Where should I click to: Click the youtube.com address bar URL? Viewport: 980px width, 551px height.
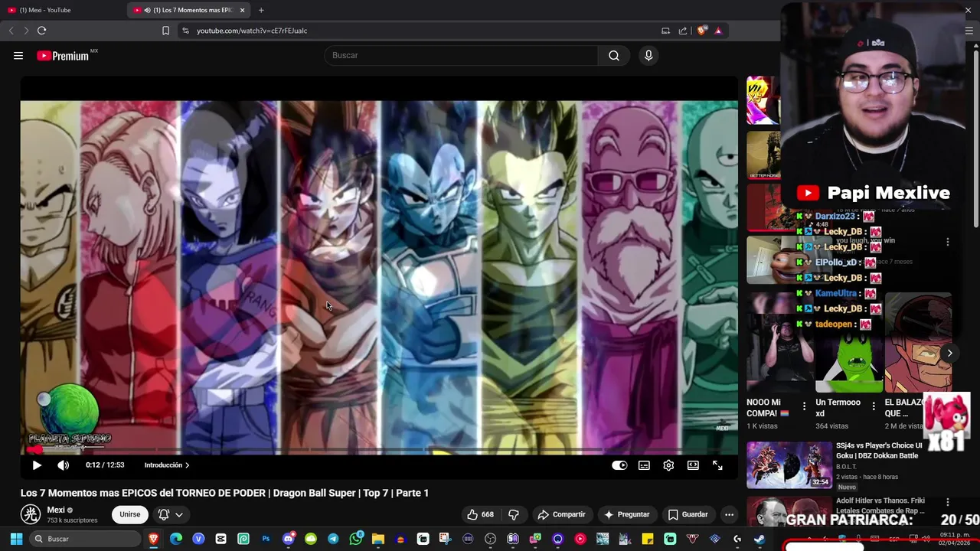[x=252, y=31]
